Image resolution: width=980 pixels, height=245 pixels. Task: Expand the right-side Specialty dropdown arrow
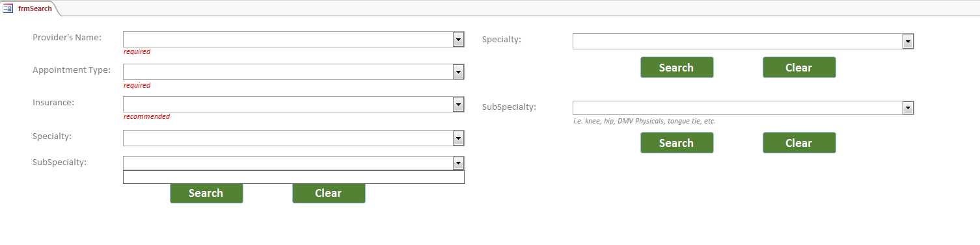(x=908, y=42)
